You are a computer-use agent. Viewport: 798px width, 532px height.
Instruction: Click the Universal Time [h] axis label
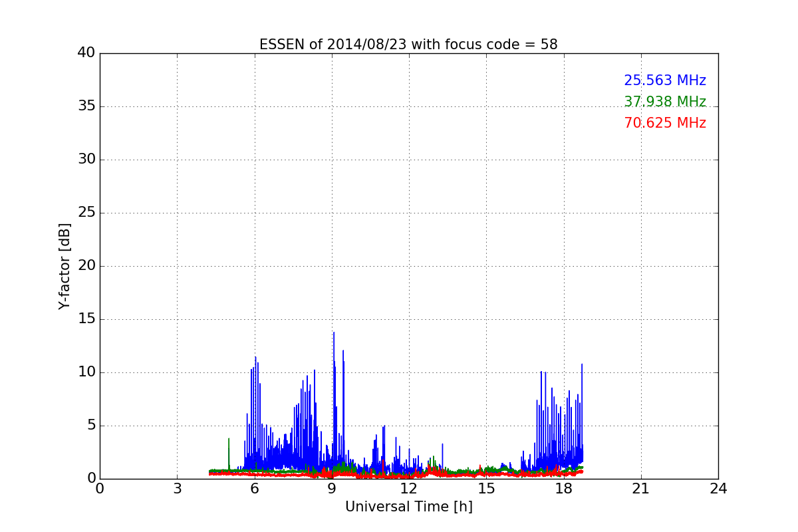409,507
